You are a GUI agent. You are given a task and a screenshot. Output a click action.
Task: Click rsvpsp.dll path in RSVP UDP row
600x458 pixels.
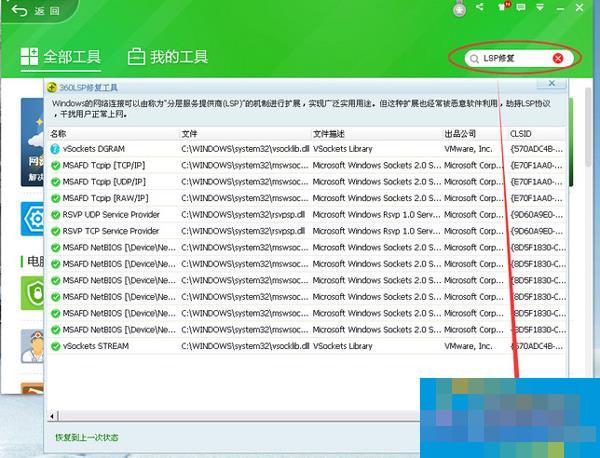(243, 215)
